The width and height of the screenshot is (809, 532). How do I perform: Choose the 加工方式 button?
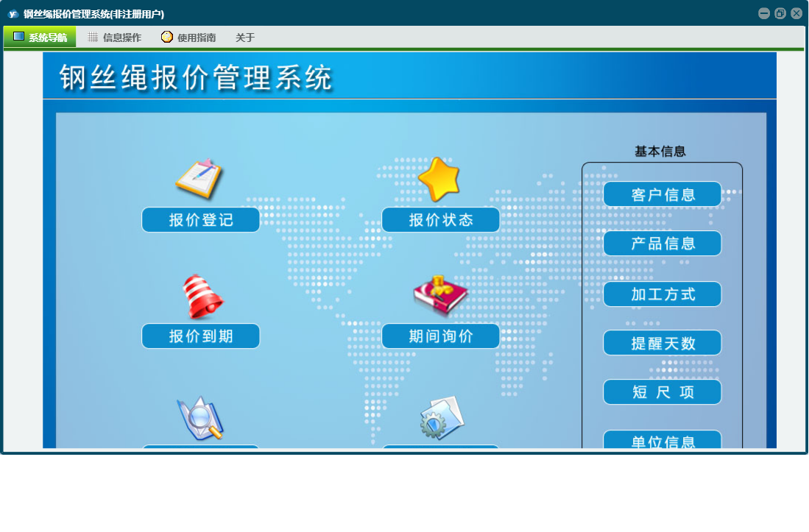click(663, 294)
